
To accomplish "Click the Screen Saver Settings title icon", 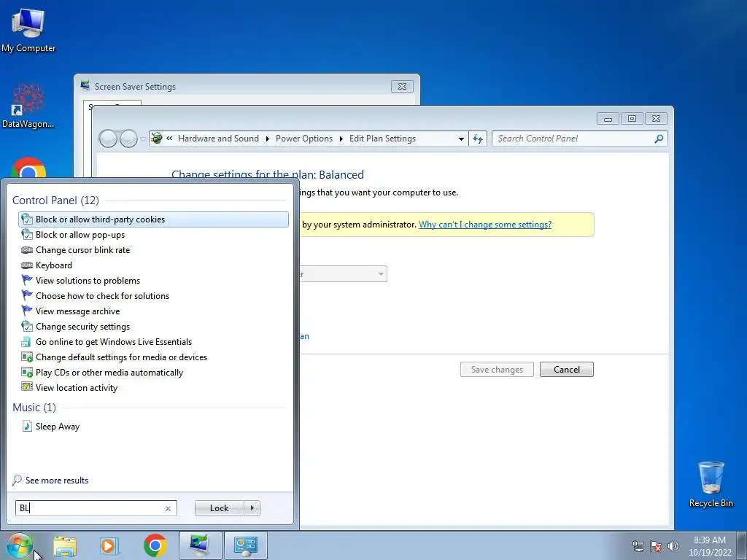I will 85,86.
